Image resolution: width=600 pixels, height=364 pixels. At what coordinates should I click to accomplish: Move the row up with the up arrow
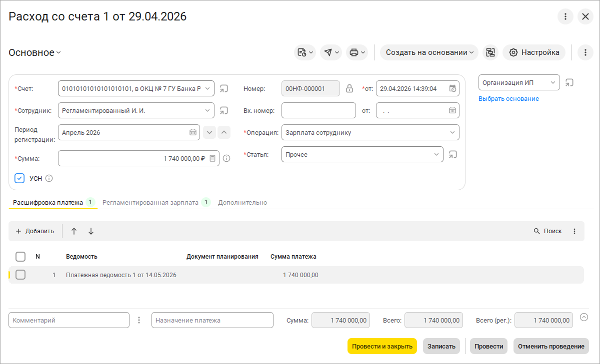tap(74, 231)
